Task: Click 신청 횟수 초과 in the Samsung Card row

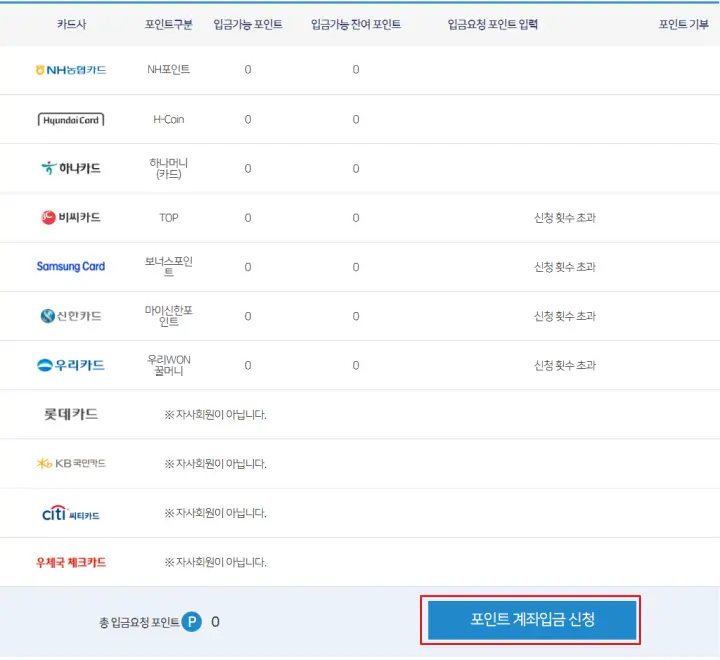Action: 565,267
